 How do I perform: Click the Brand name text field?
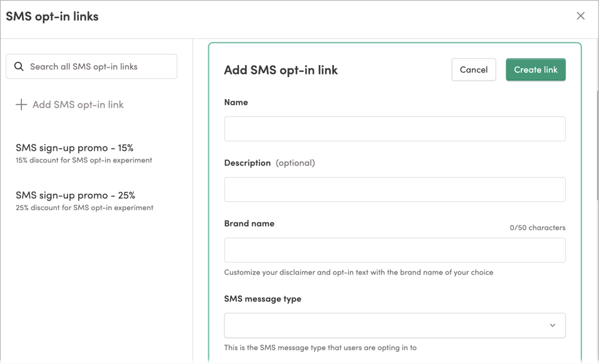[x=395, y=250]
